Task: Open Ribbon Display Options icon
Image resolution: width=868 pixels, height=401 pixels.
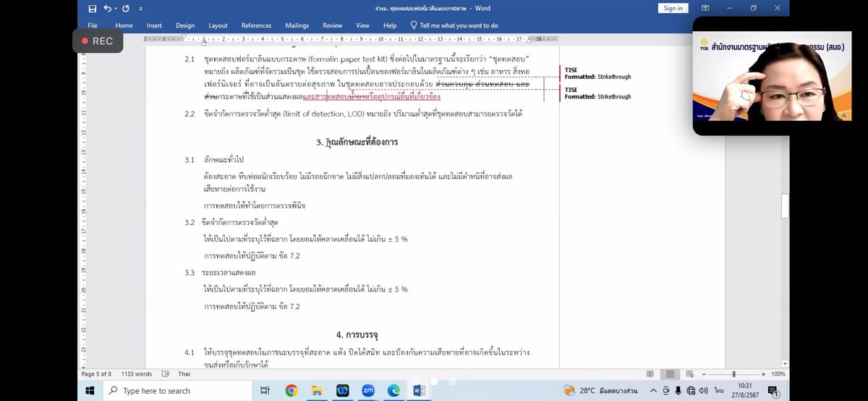Action: (705, 8)
